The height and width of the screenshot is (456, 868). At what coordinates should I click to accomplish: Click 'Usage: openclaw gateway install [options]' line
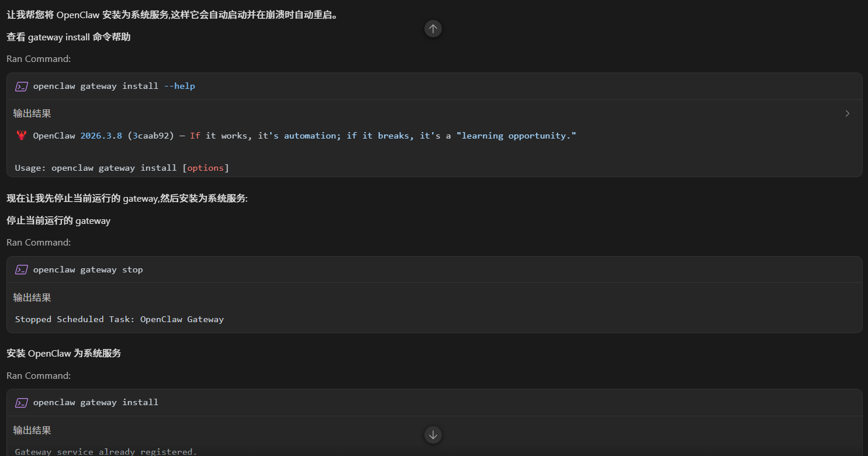click(122, 168)
